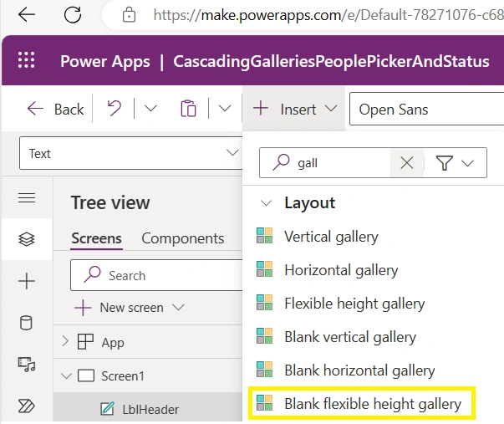Expand the App node
This screenshot has width=504, height=424.
[x=65, y=341]
